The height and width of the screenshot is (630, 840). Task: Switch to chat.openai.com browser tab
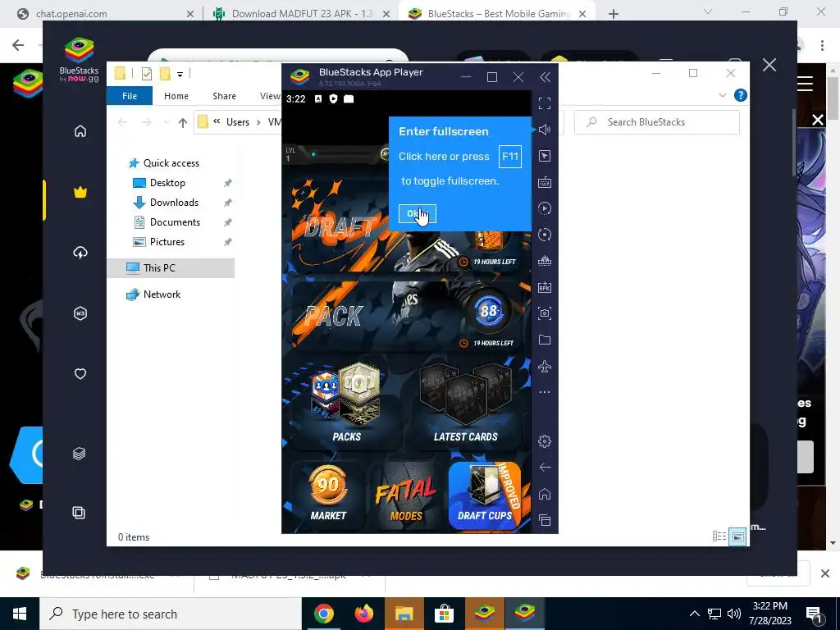104,14
